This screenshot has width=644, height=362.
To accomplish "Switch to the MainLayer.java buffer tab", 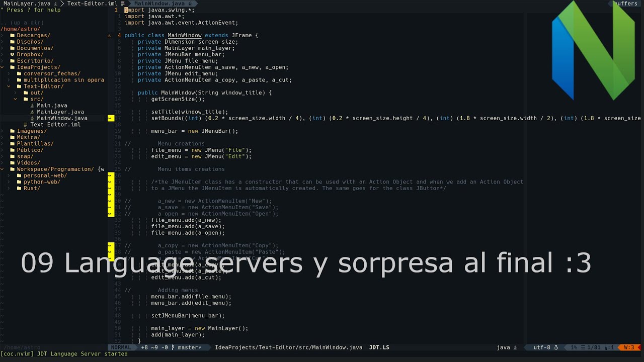I will click(31, 4).
